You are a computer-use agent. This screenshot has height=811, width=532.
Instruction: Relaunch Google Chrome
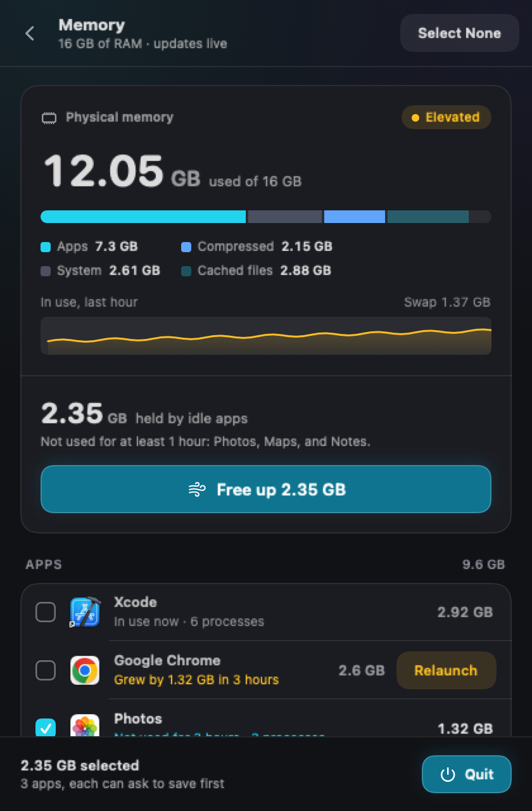point(446,670)
